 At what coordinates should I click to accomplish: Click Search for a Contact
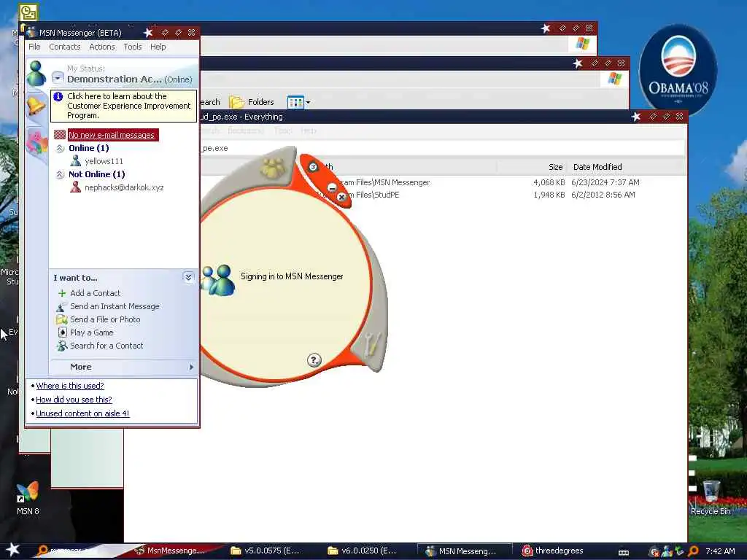tap(107, 346)
